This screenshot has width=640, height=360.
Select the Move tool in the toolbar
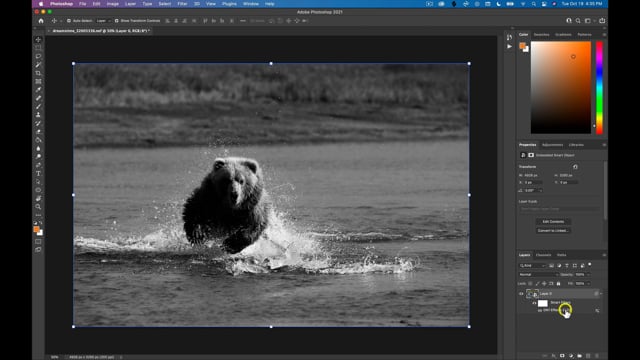38,40
